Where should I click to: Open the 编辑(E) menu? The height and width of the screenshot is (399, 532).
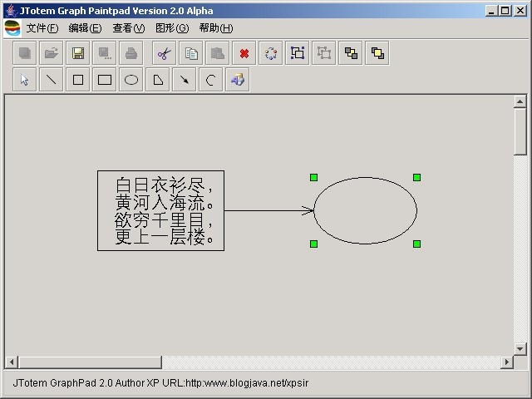tap(85, 28)
